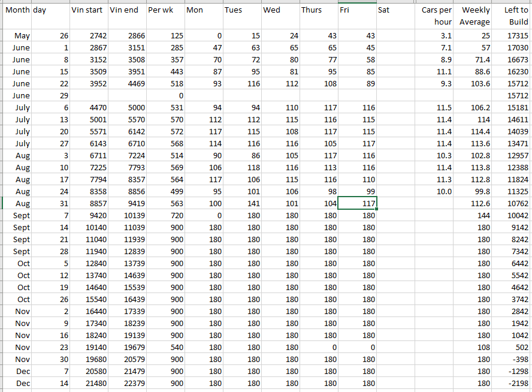
Task: Click the Tuesday cell containing 141
Action: click(241, 203)
